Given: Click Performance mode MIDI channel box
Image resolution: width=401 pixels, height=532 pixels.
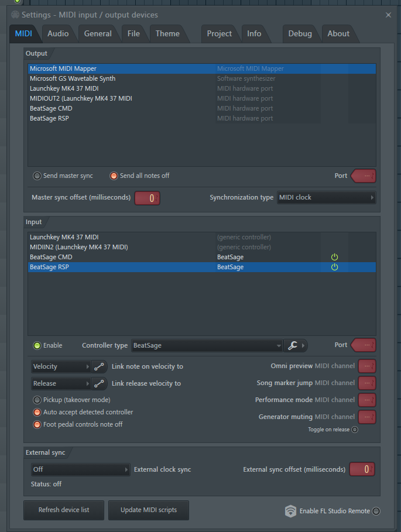Looking at the screenshot, I should tap(367, 400).
